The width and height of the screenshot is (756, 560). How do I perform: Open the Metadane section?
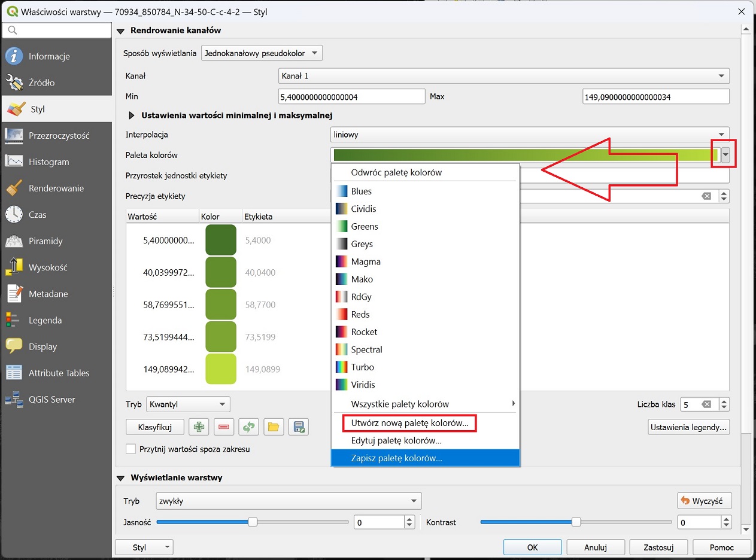click(x=56, y=293)
